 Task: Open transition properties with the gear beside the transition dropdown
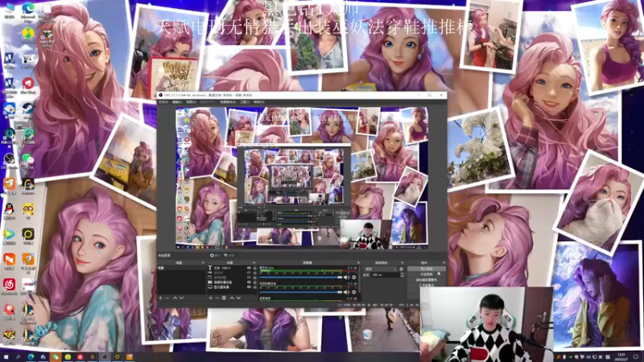click(x=401, y=269)
